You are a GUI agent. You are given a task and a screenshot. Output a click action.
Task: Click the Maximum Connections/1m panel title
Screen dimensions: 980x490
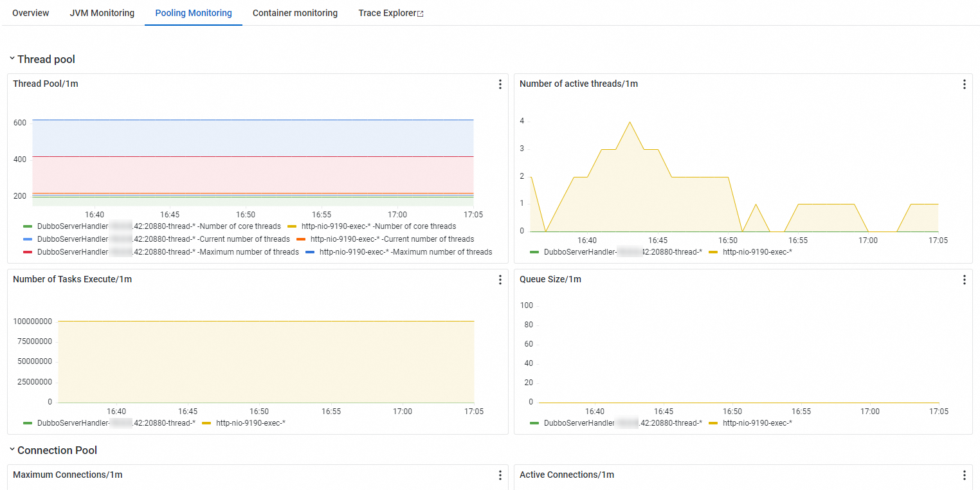(68, 475)
